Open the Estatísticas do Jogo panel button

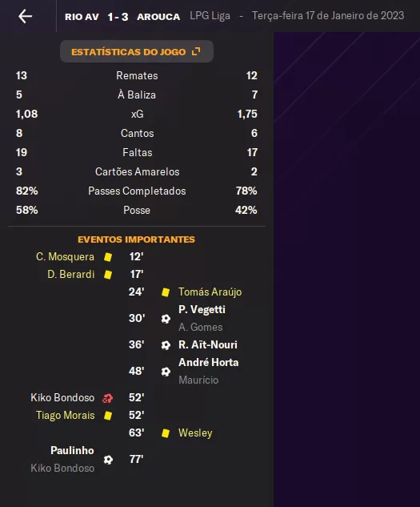[x=136, y=51]
